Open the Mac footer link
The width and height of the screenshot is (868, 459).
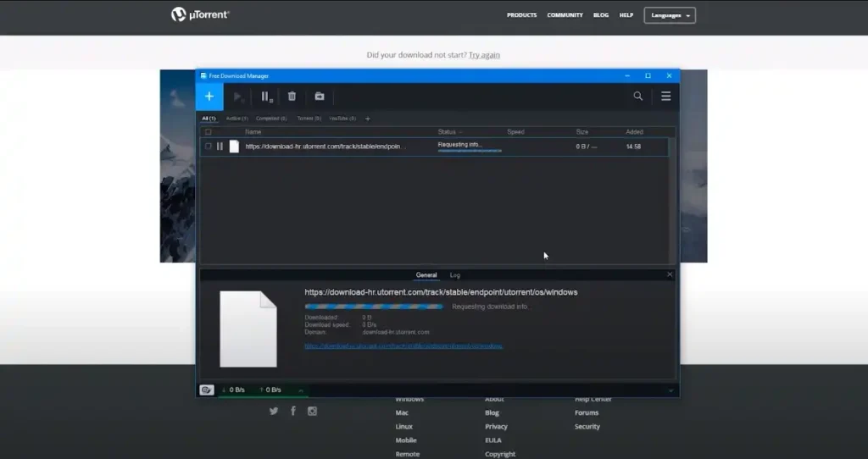click(x=402, y=412)
